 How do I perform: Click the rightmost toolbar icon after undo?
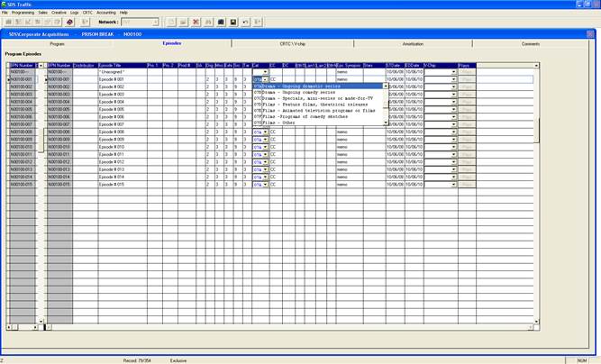click(x=258, y=22)
